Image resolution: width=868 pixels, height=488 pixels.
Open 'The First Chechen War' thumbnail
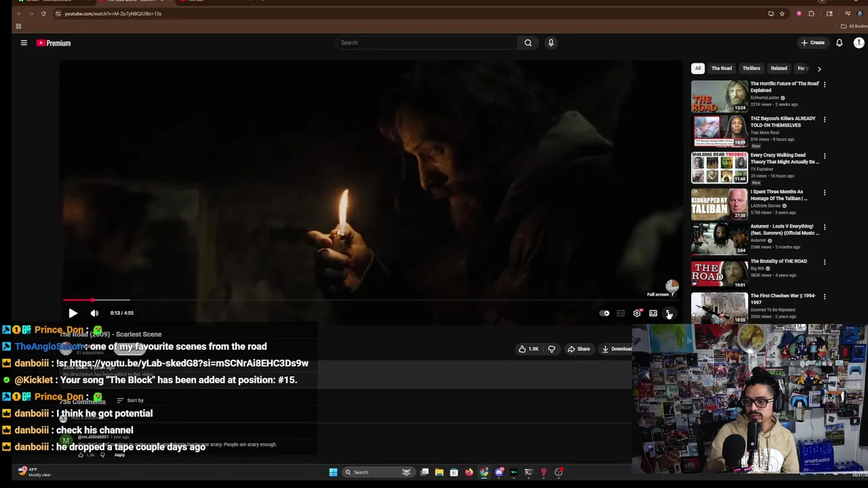pyautogui.click(x=719, y=308)
